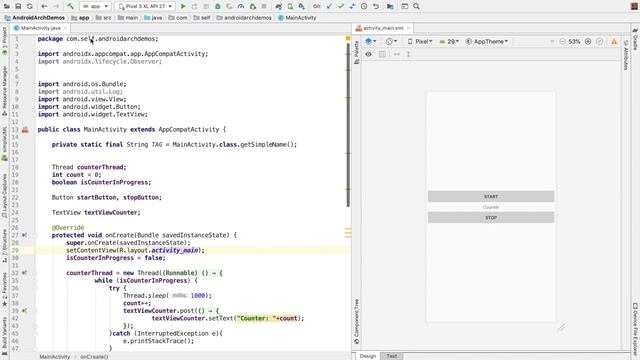This screenshot has width=640, height=360.
Task: Collapse the onCreate method fold marker
Action: click(x=35, y=236)
